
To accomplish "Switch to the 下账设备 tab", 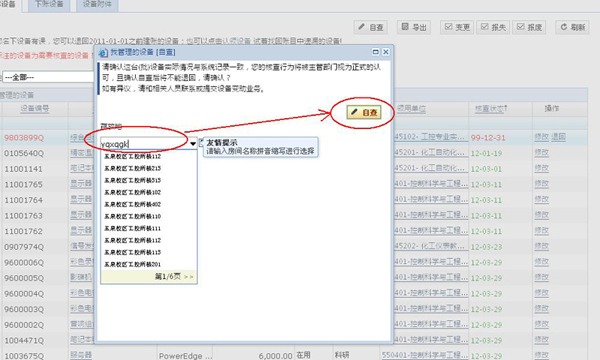I will click(49, 5).
